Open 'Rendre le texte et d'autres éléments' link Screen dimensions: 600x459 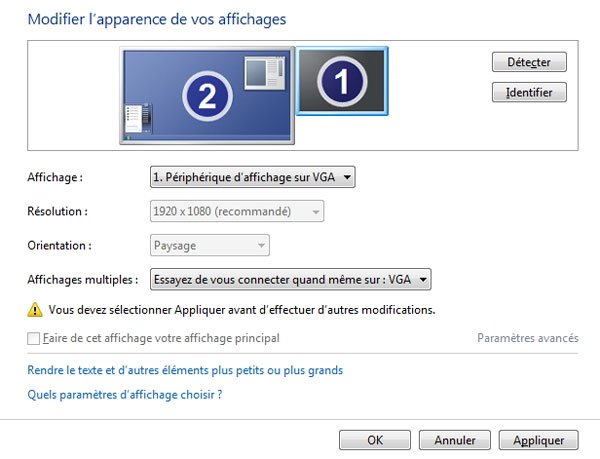coord(184,370)
